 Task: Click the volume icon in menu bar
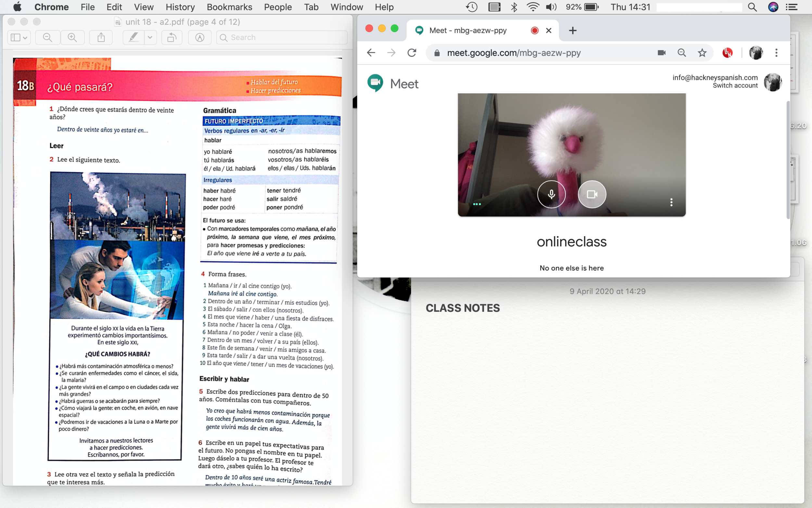[551, 7]
